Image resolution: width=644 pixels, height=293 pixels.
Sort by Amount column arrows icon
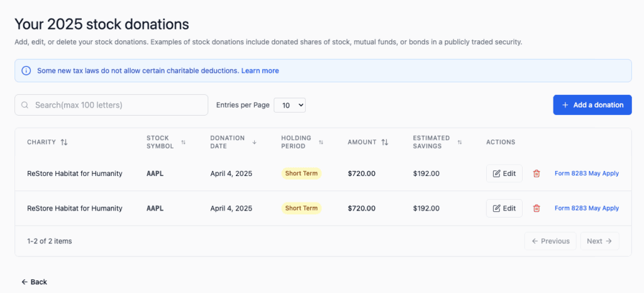tap(384, 142)
